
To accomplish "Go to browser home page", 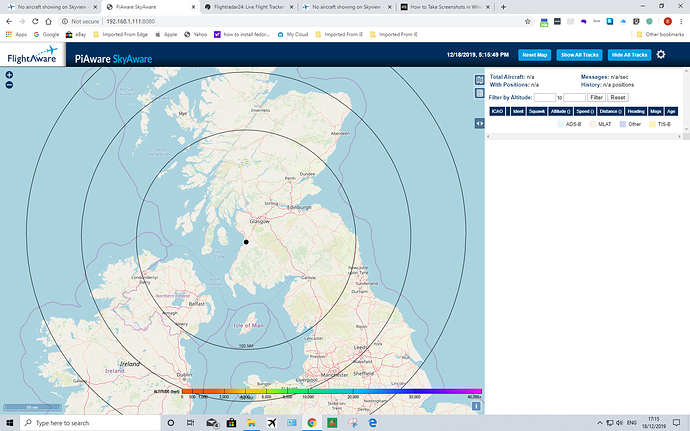I will pos(48,21).
